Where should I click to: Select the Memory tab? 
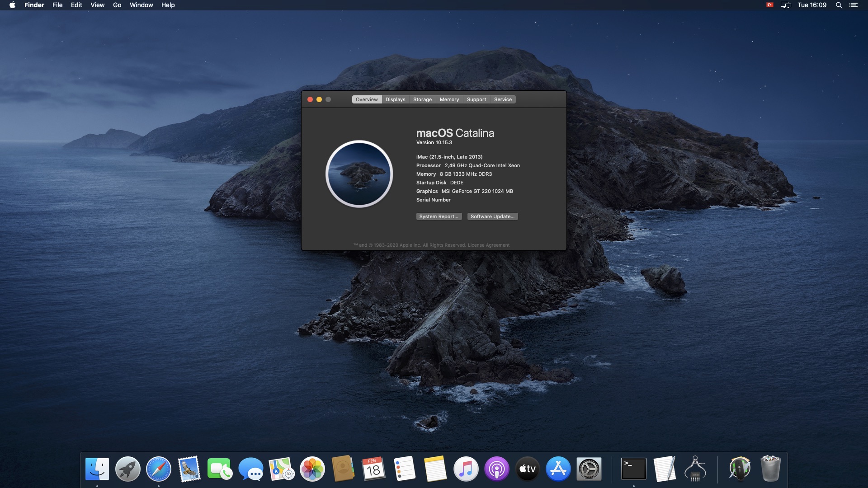point(449,99)
